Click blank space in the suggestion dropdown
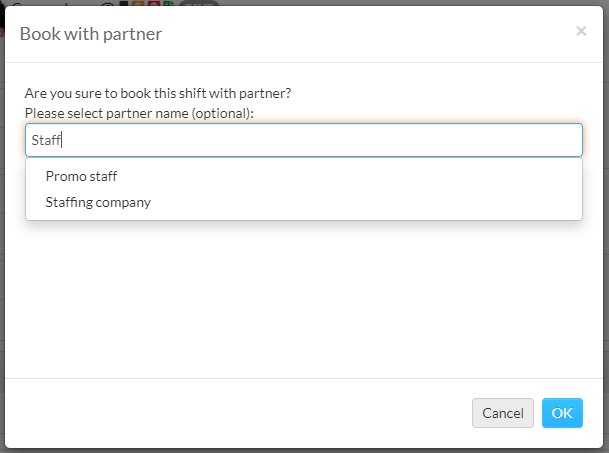The width and height of the screenshot is (609, 453). [369, 189]
